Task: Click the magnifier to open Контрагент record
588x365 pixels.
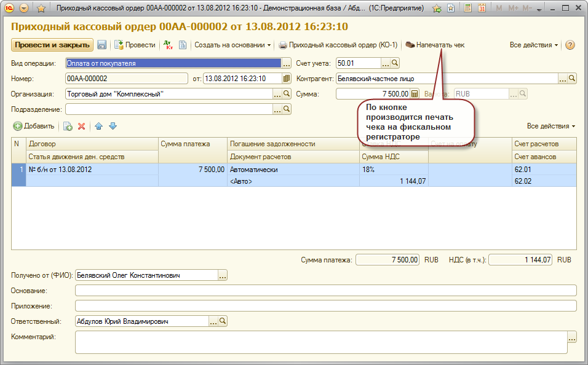Action: 572,79
